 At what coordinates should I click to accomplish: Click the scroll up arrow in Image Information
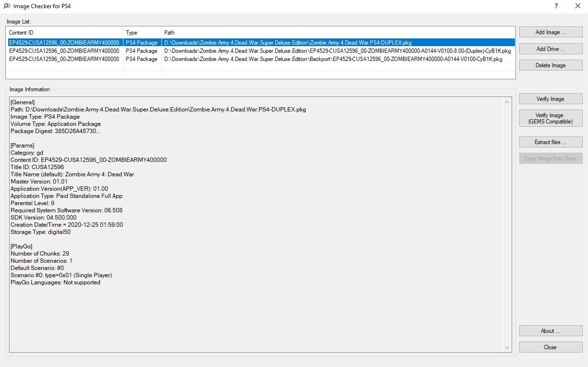pos(507,101)
